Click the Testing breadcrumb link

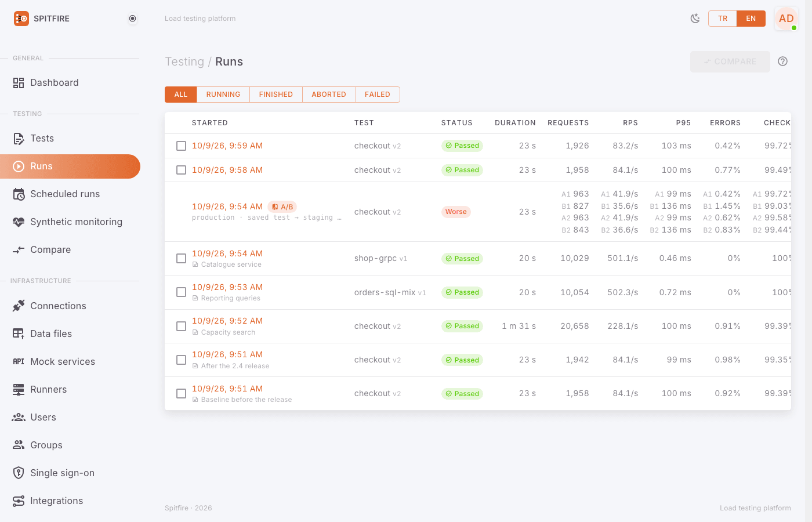(184, 61)
